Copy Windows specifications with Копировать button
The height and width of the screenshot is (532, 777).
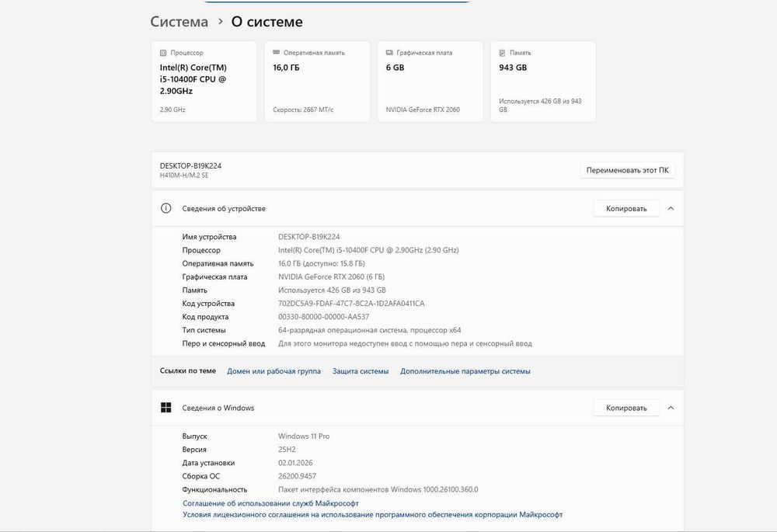[626, 408]
